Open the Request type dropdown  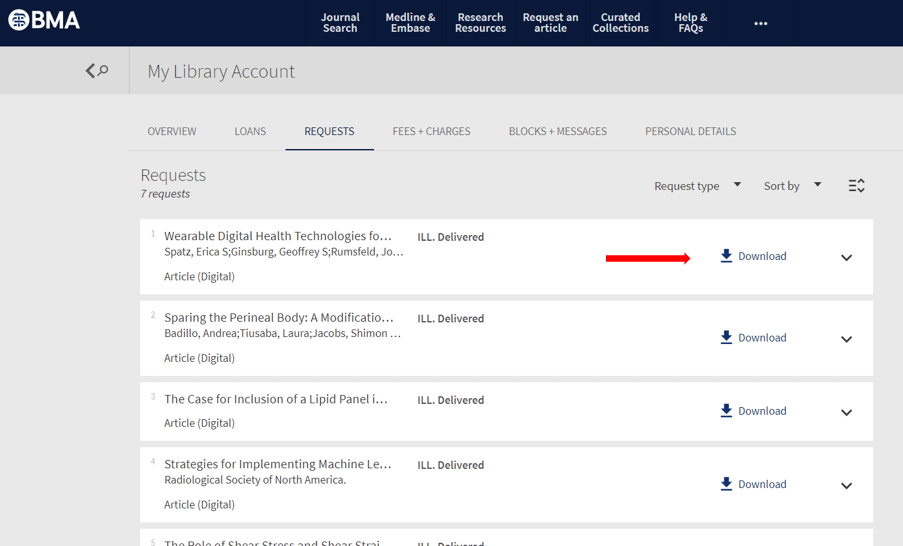(697, 186)
